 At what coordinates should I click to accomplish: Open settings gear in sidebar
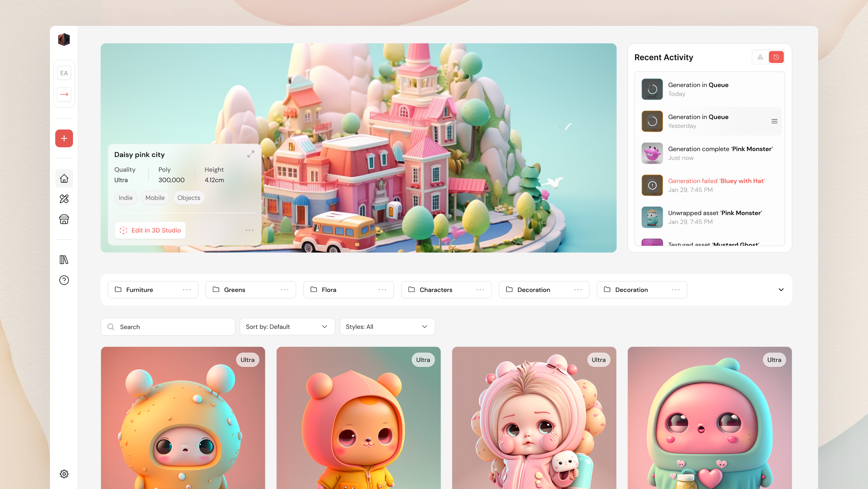64,474
